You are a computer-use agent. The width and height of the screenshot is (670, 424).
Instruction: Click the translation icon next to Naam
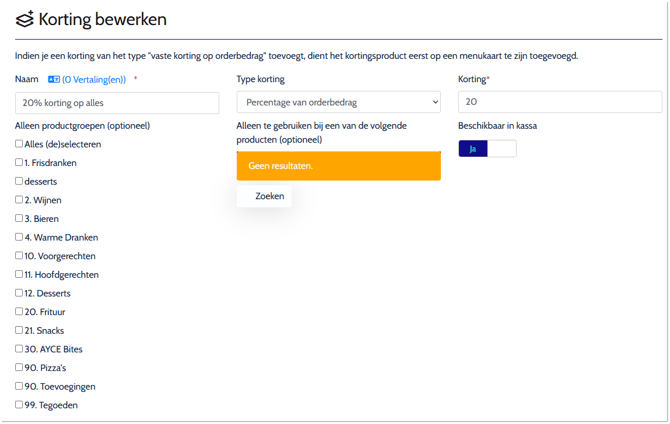(x=54, y=80)
